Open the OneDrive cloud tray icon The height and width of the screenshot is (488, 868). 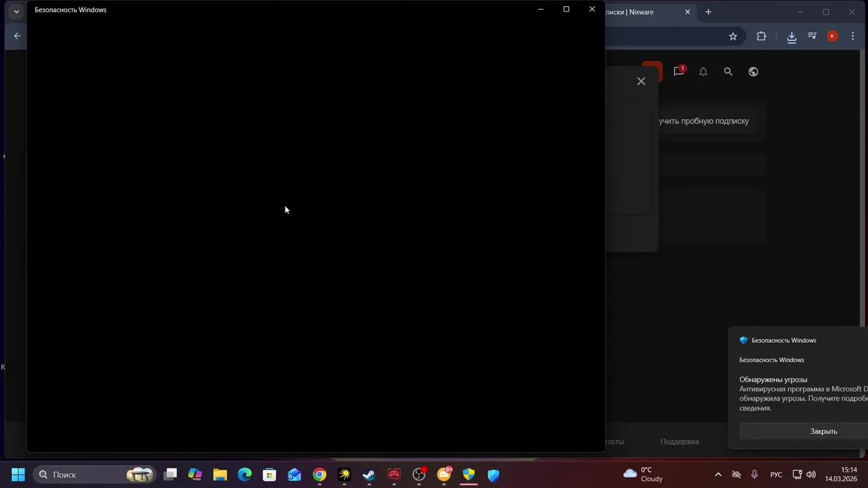pos(736,474)
